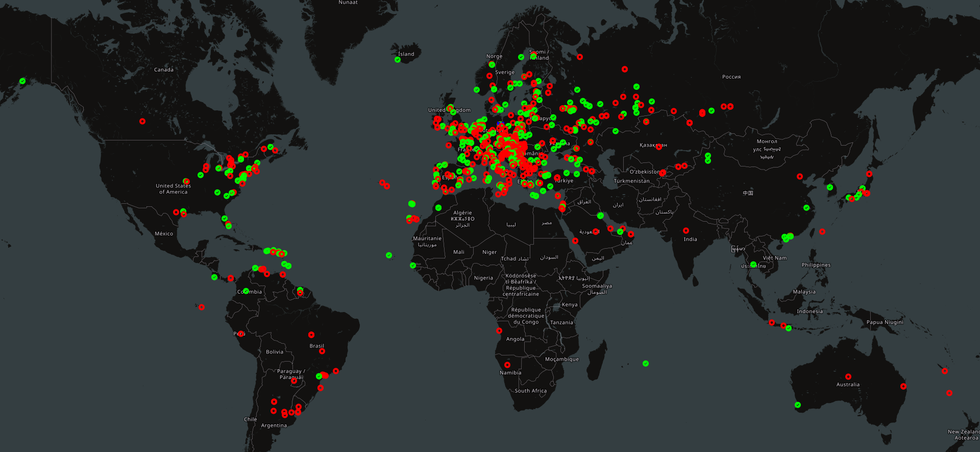
Task: Click the green marker in Thailand
Action: point(753,264)
